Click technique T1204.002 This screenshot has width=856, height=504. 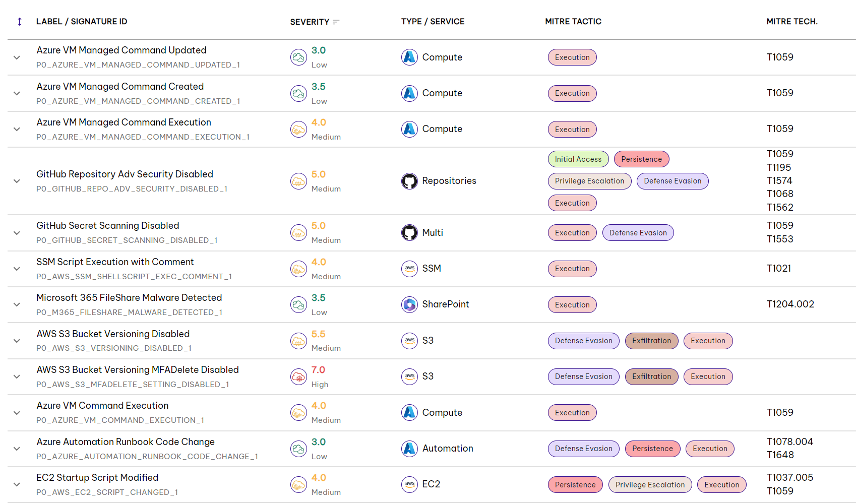(790, 304)
